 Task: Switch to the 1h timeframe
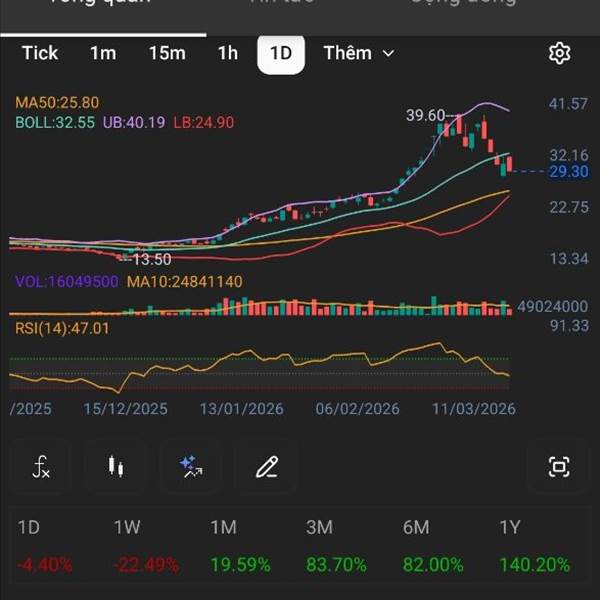tap(228, 53)
